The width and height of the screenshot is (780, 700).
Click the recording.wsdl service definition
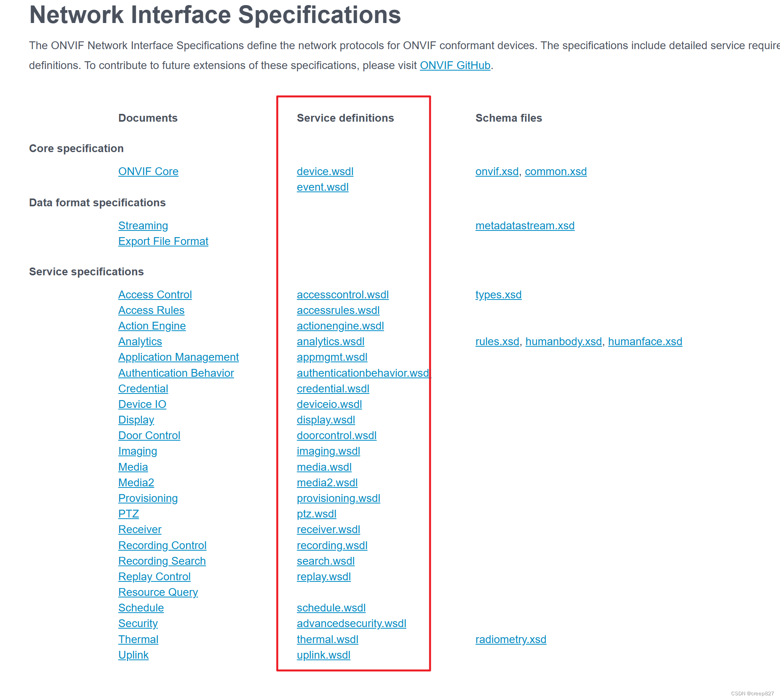pos(332,545)
